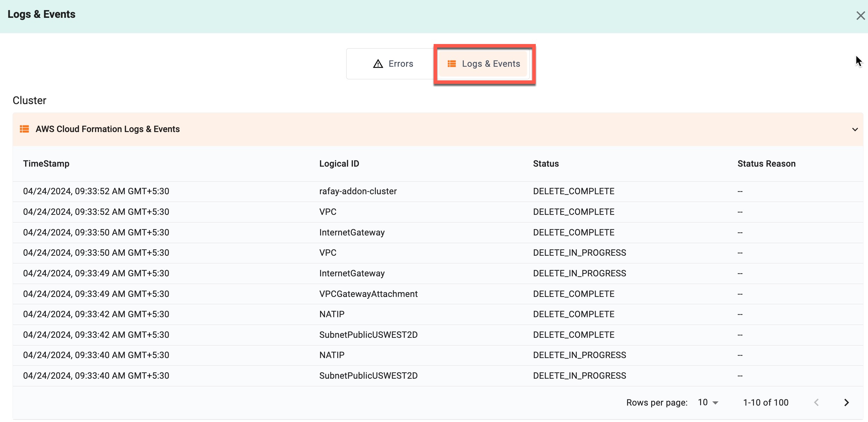Click DELETE_COMPLETE status for VPCGatewayAttachment
868x422 pixels.
(574, 294)
